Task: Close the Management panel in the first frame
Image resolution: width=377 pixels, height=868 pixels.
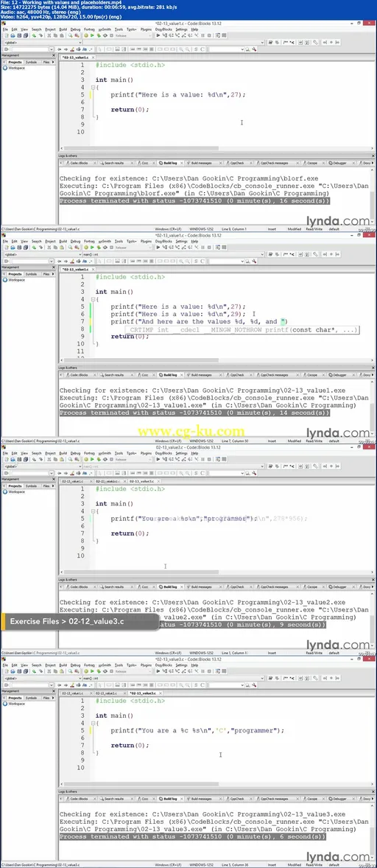Action: point(54,56)
